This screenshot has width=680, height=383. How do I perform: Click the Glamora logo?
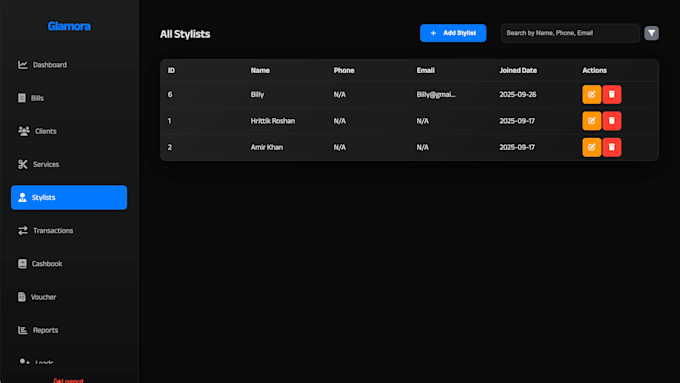pos(69,26)
